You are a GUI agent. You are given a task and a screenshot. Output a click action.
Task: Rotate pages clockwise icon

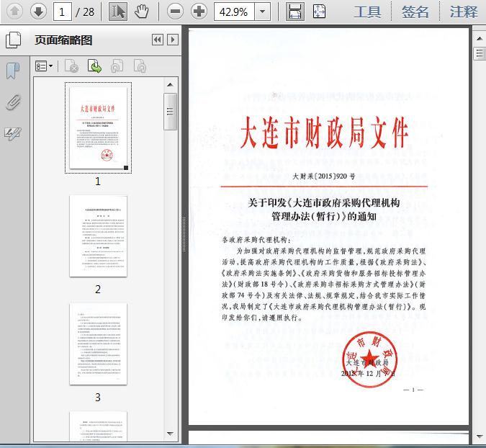(x=140, y=66)
